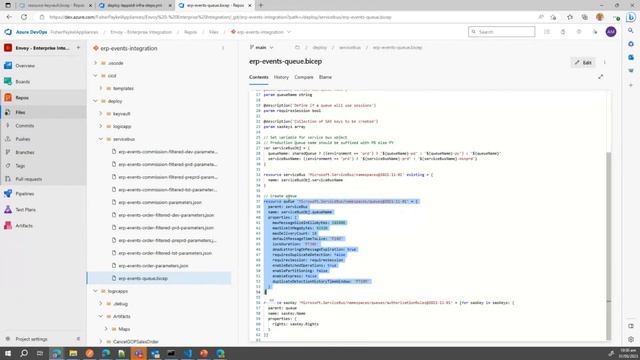Screen dimensions: 640x360
Task: Expand the .debug folder
Action: point(101,304)
